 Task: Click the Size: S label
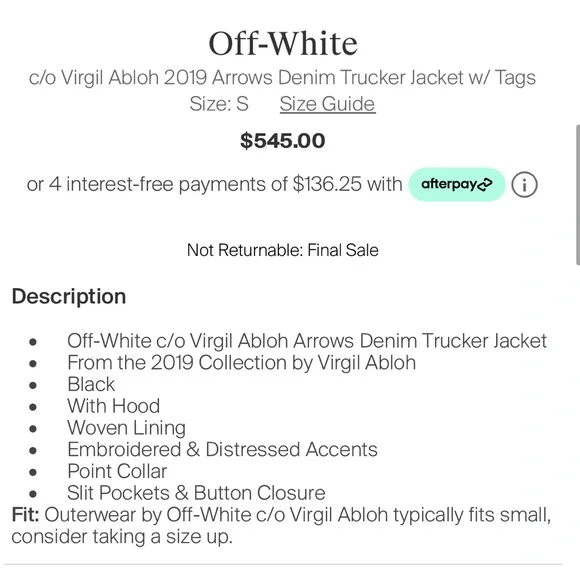pyautogui.click(x=219, y=104)
